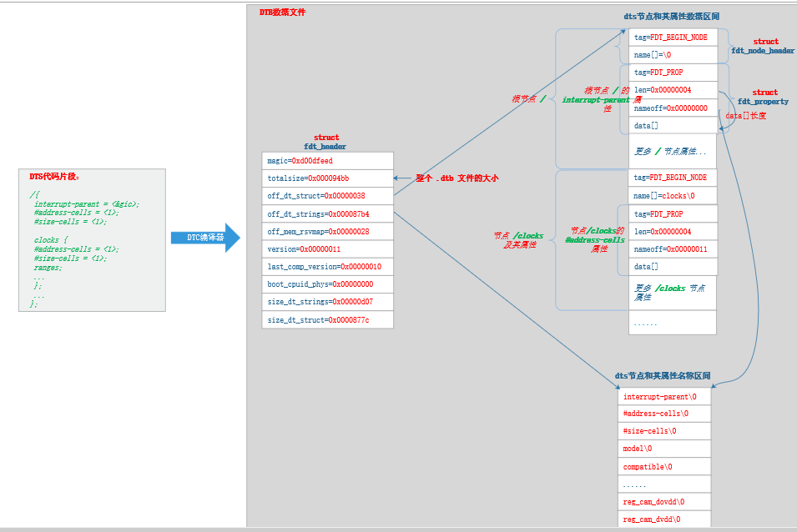Click the last_comp_version=0x00000010 cell
The width and height of the screenshot is (797, 532).
click(x=327, y=267)
